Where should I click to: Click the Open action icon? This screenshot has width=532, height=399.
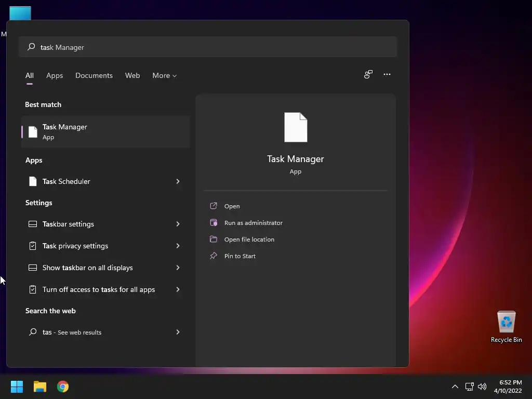click(x=214, y=206)
